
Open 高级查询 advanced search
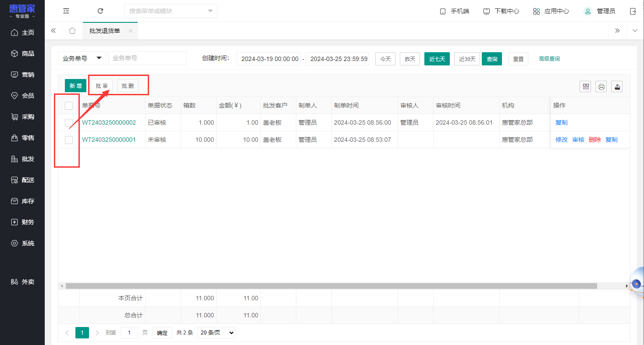coord(549,59)
